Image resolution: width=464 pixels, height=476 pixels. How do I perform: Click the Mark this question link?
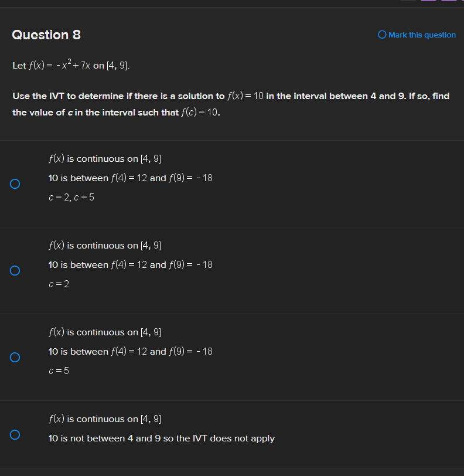point(422,35)
